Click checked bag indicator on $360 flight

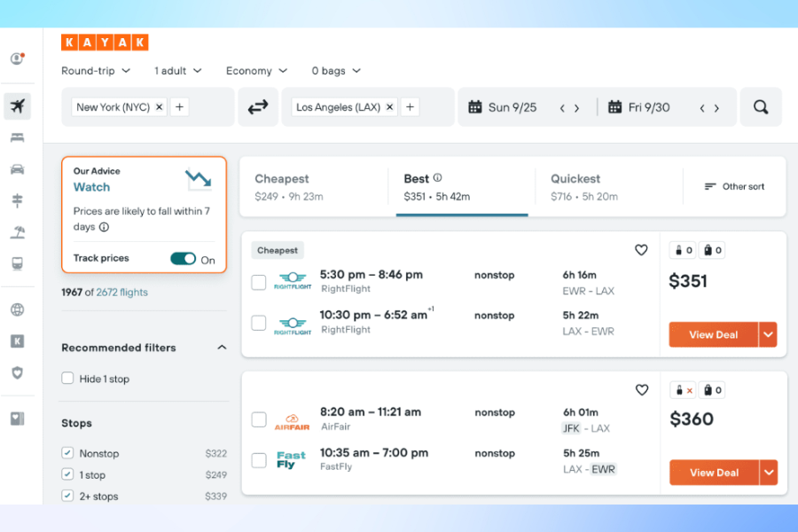(x=712, y=390)
